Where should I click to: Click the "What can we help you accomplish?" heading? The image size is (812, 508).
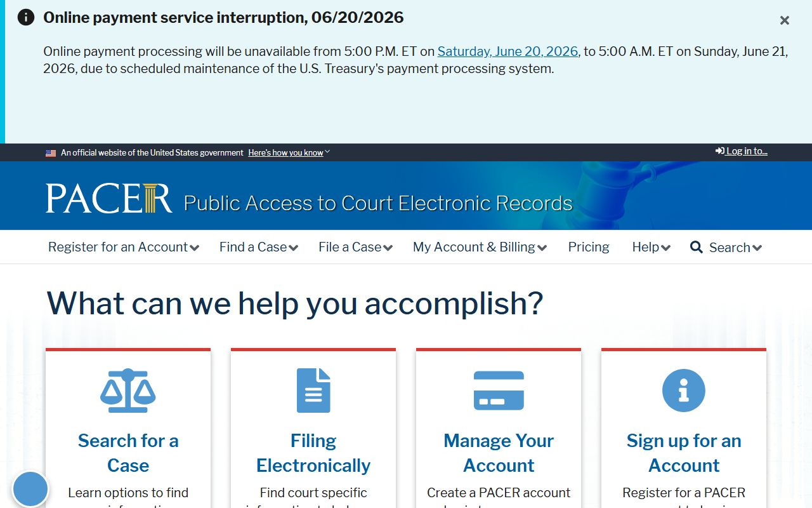tap(295, 303)
